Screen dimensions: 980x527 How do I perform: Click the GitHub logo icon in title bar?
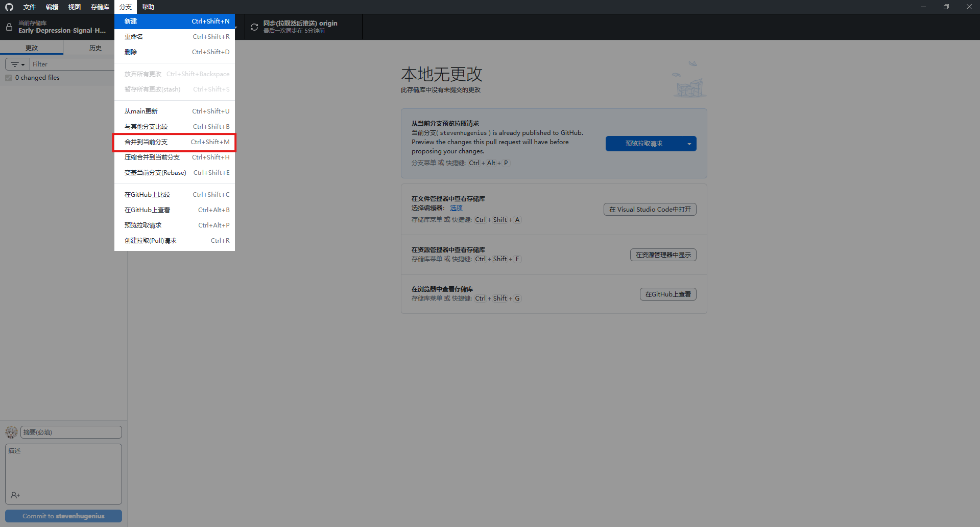(x=9, y=7)
